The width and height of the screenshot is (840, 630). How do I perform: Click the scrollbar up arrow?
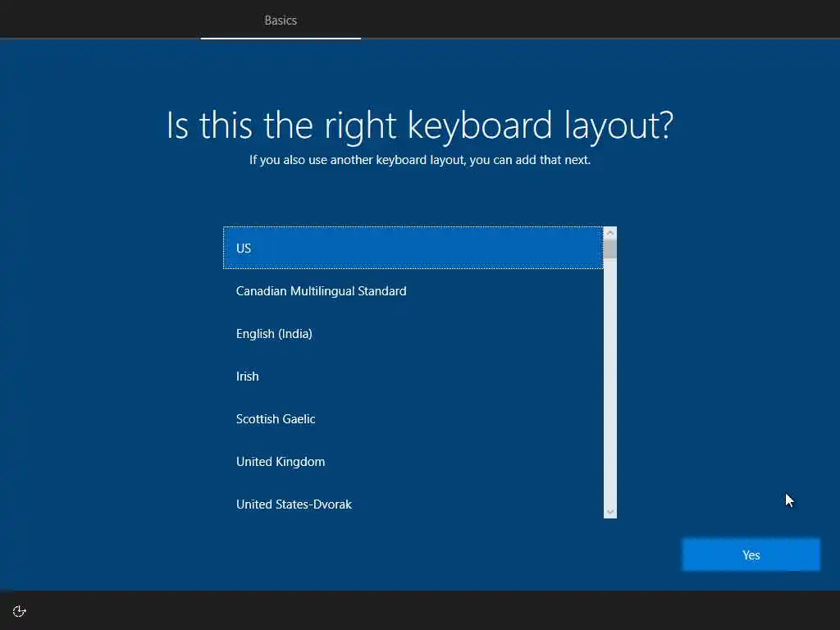point(609,233)
